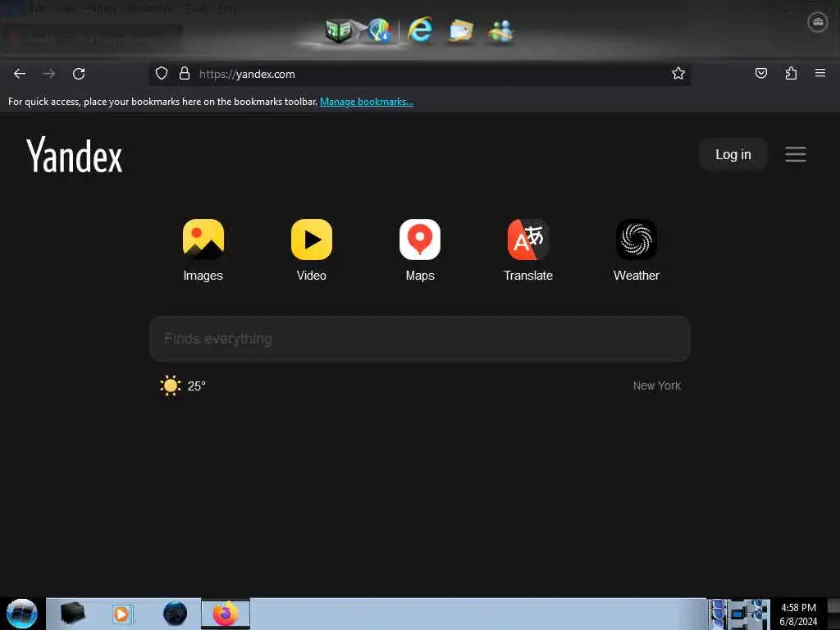Open the green cube dock icon
840x630 pixels.
[339, 30]
